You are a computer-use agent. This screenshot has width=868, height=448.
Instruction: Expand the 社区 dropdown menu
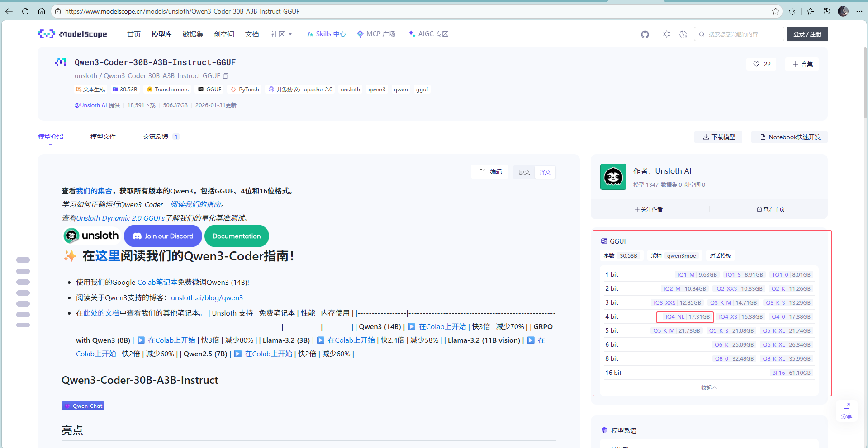click(x=282, y=34)
